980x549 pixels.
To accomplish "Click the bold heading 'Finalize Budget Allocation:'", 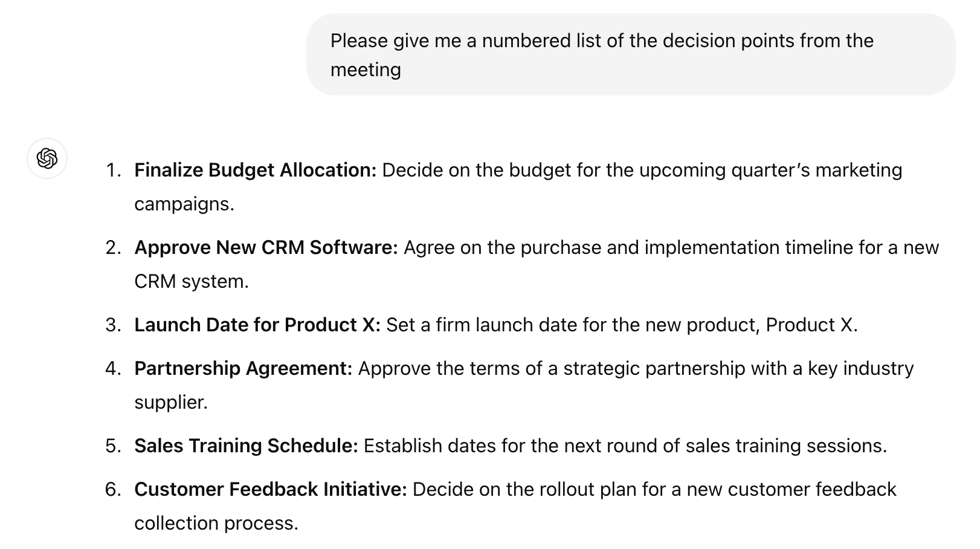I will [255, 171].
